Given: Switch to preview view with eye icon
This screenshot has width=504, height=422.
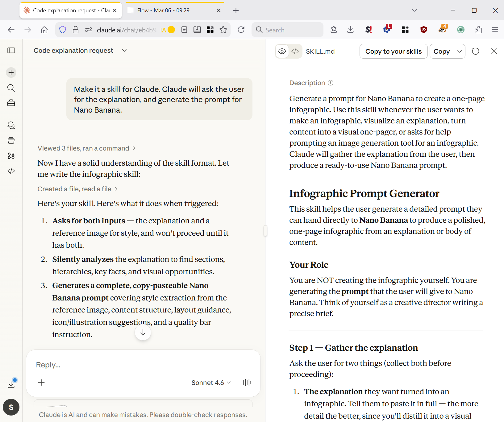Looking at the screenshot, I should click(282, 51).
